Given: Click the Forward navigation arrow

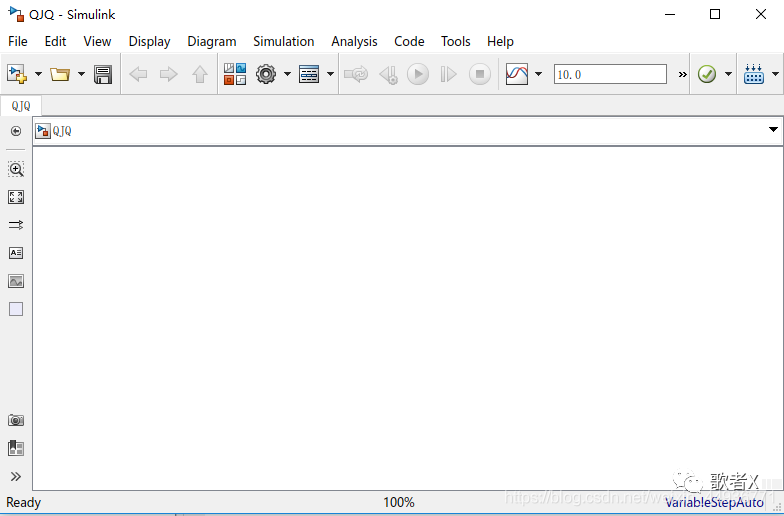Looking at the screenshot, I should click(168, 74).
